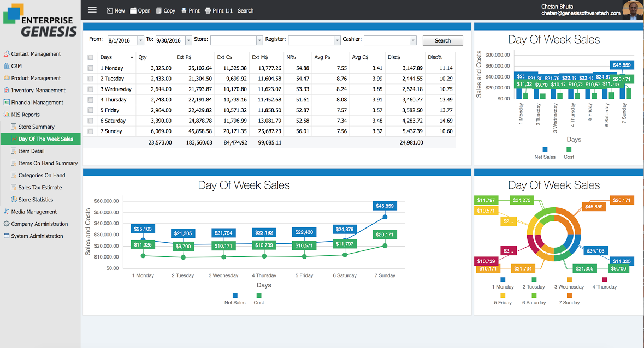Open the From date picker arrow
Image resolution: width=644 pixels, height=348 pixels.
tap(140, 40)
